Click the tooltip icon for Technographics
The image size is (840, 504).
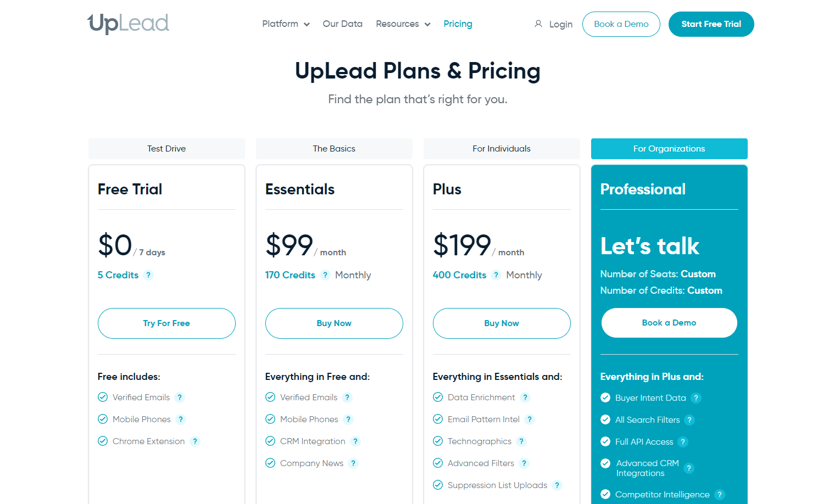(521, 441)
